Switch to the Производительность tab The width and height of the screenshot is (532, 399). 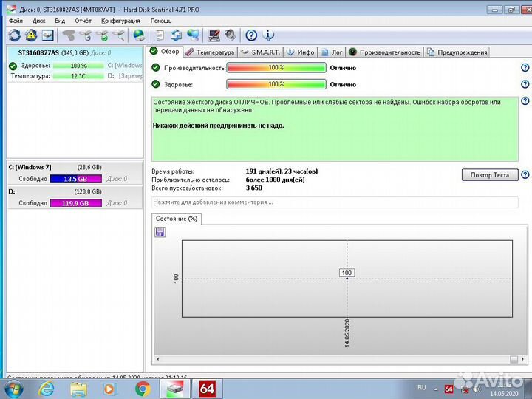coord(384,52)
